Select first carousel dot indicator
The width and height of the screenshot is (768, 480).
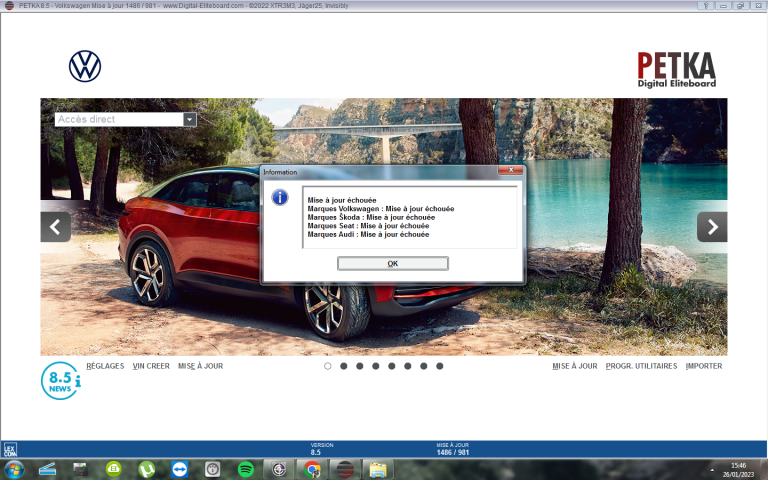(328, 366)
